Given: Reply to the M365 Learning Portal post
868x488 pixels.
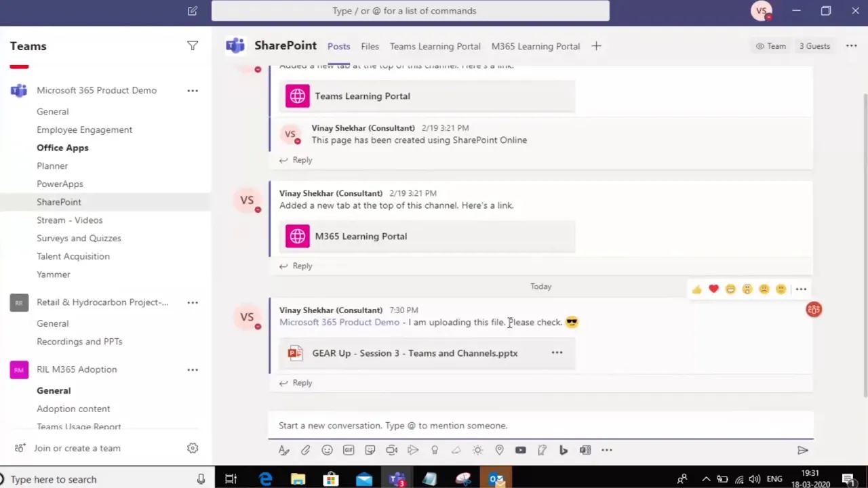Looking at the screenshot, I should [296, 266].
